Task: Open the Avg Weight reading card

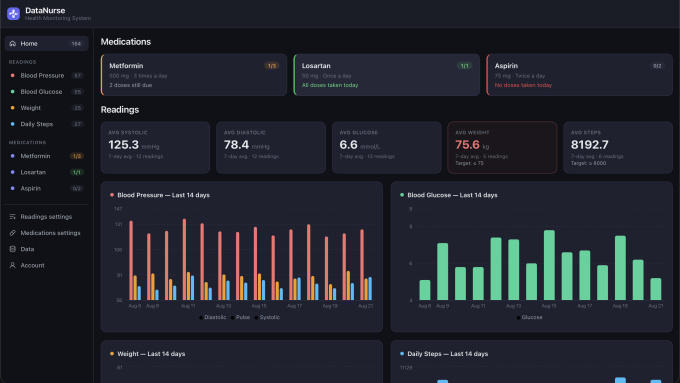Action: click(502, 147)
